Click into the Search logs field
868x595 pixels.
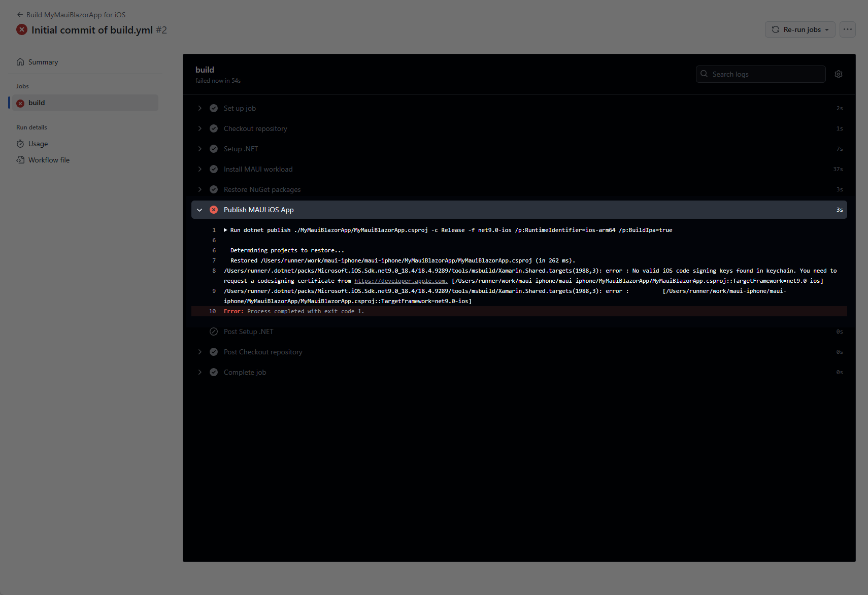tap(760, 74)
